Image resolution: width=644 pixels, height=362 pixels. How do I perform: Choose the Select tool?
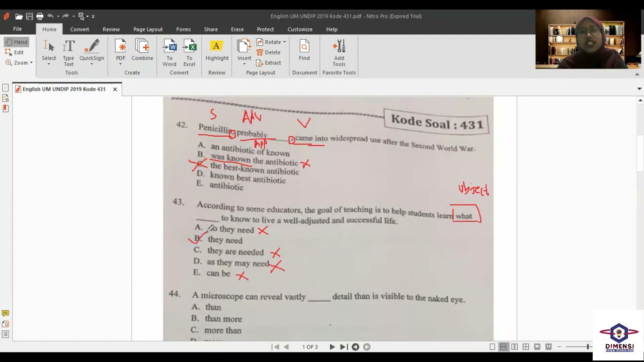(x=49, y=52)
